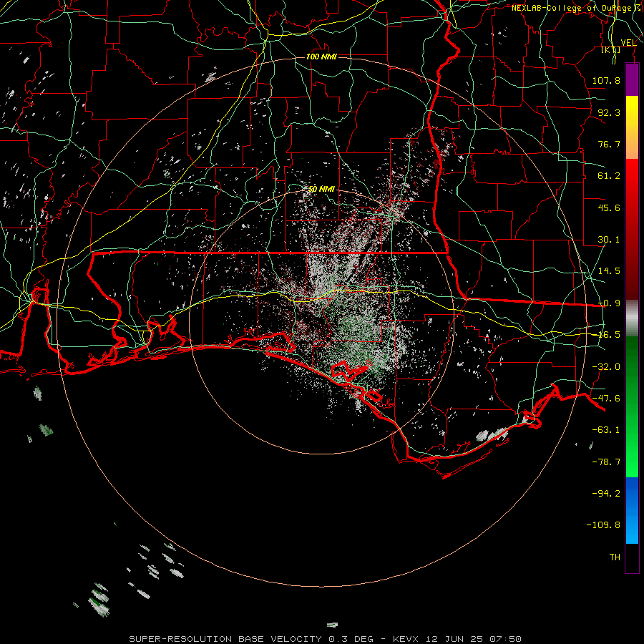644x644 pixels.
Task: Click the Super-Resolution Base Velocity caption text
Action: [x=326, y=639]
